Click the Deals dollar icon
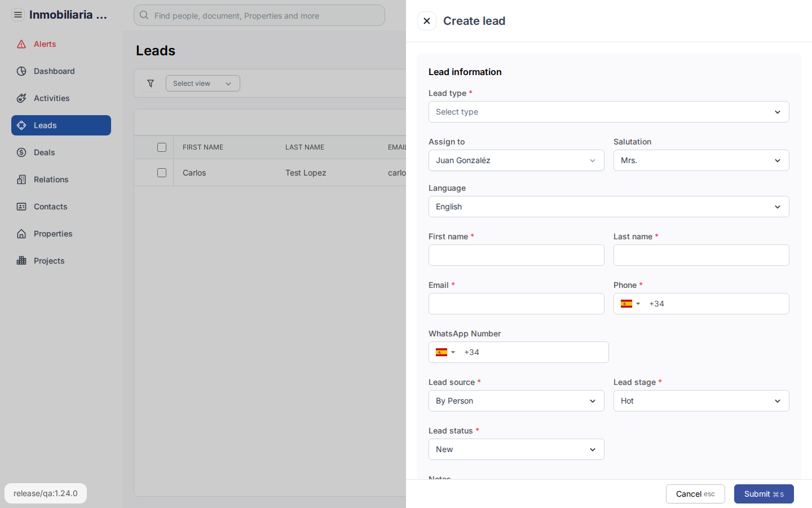This screenshot has width=812, height=508. [21, 152]
